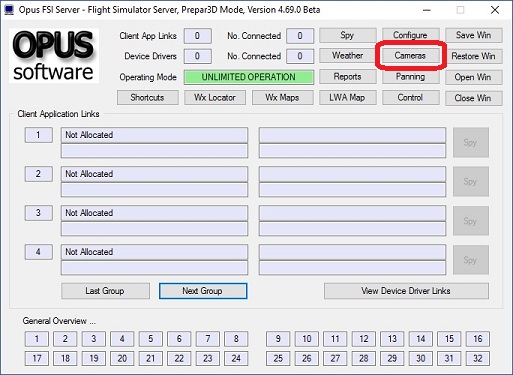Image resolution: width=513 pixels, height=375 pixels.
Task: Show the Wx Maps
Action: click(x=282, y=98)
